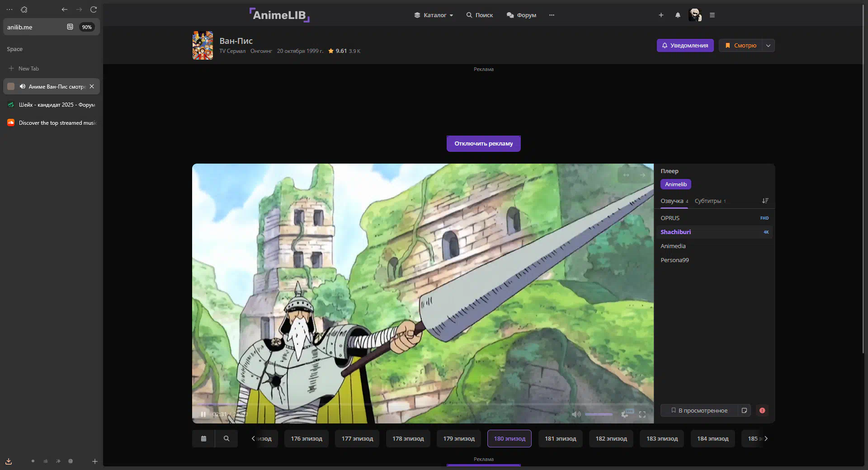
Task: Add a new space with plus icon
Action: [x=95, y=461]
